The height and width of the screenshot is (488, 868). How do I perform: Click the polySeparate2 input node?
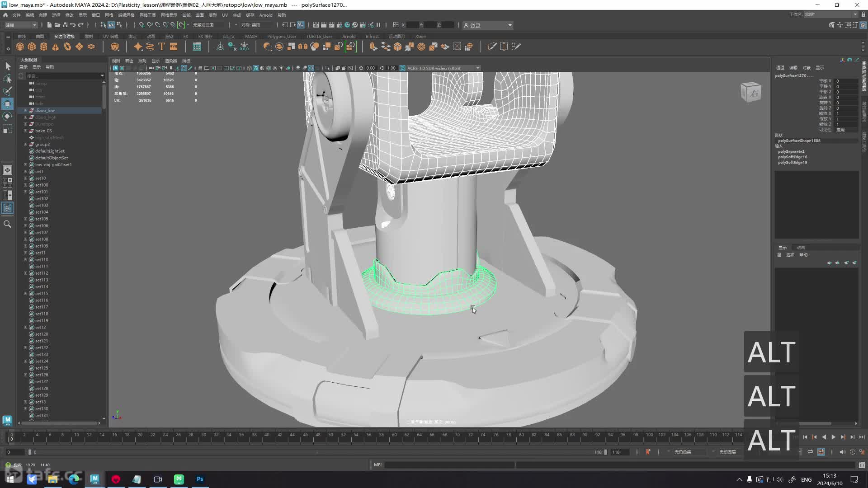pyautogui.click(x=791, y=151)
